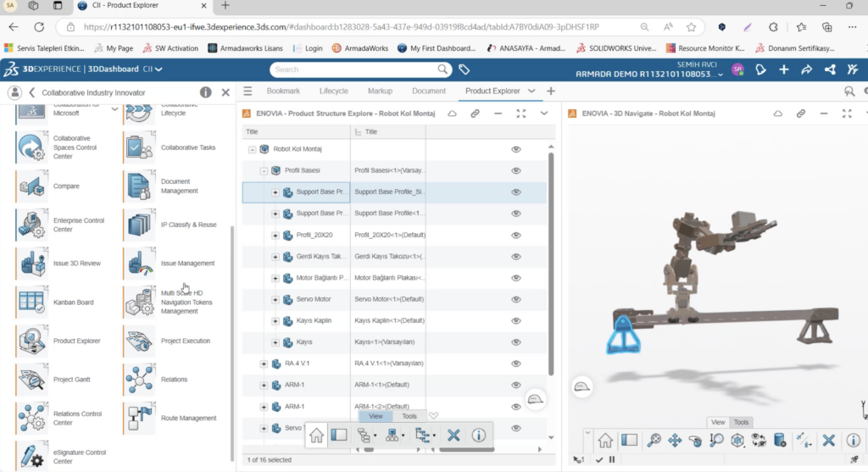The height and width of the screenshot is (472, 868).
Task: Toggle visibility eye for RA.4 V.1
Action: (516, 364)
